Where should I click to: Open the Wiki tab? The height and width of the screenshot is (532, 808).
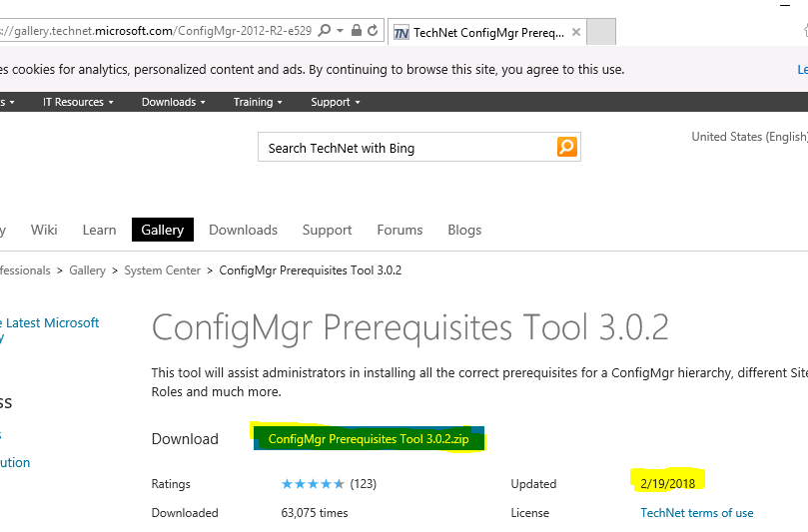pos(44,230)
